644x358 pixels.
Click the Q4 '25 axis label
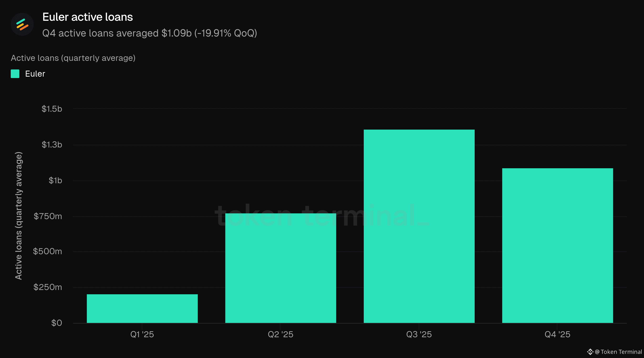[x=557, y=334]
